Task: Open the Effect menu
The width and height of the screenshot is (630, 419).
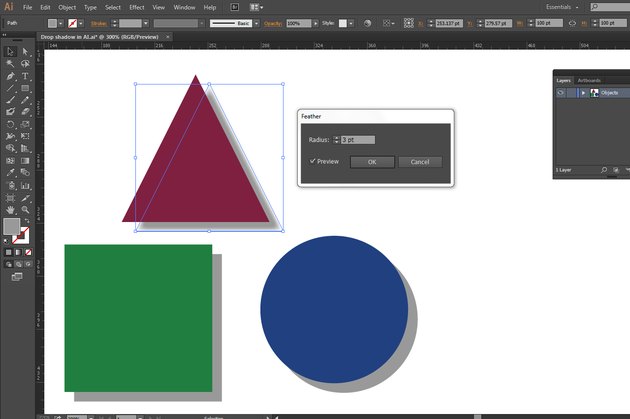Action: (x=137, y=7)
